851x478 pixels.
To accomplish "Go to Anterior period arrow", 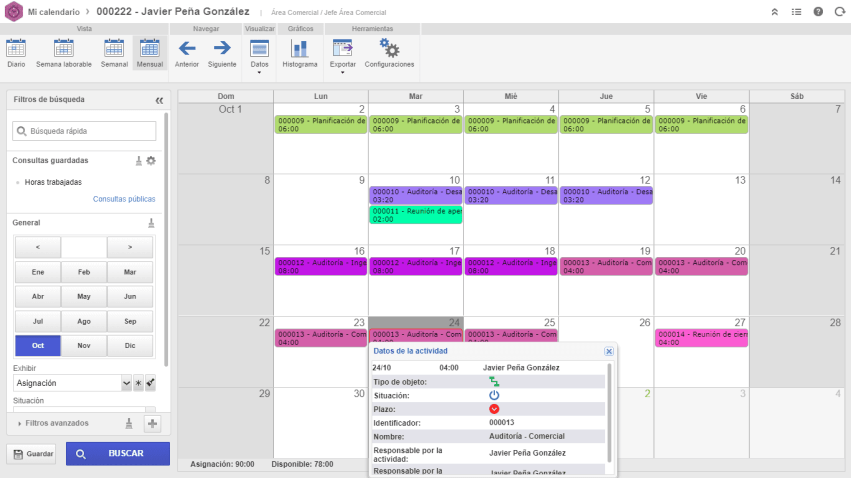I will coord(186,52).
